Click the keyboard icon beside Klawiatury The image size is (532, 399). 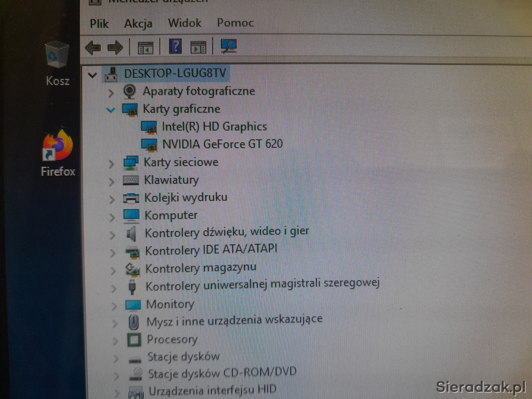click(x=131, y=180)
